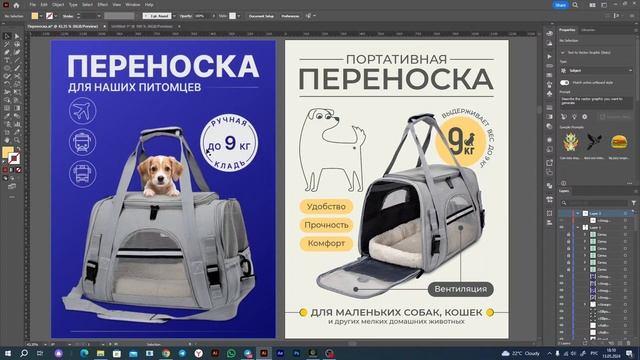Open the Actions panel (play icon)

(x=549, y=56)
